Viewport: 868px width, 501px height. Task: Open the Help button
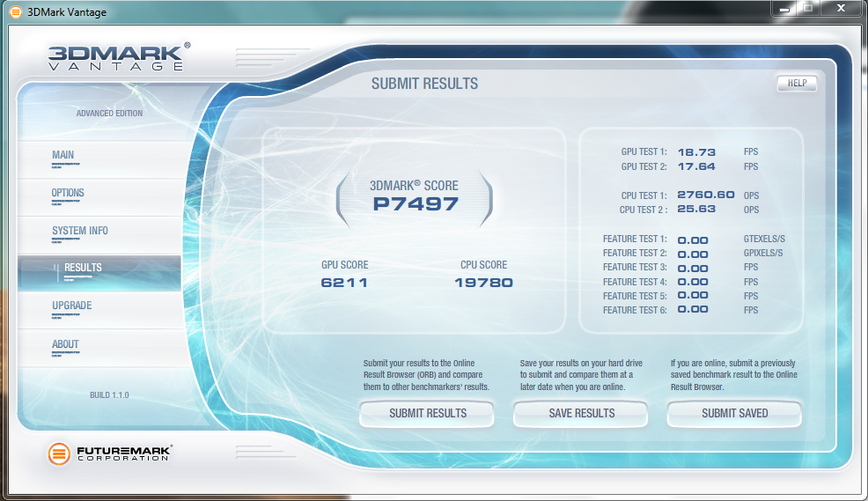point(797,83)
